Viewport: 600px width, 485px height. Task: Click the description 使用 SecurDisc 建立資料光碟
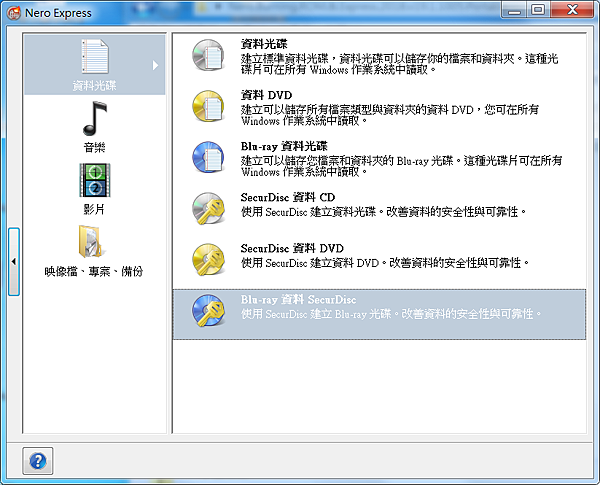pos(384,212)
